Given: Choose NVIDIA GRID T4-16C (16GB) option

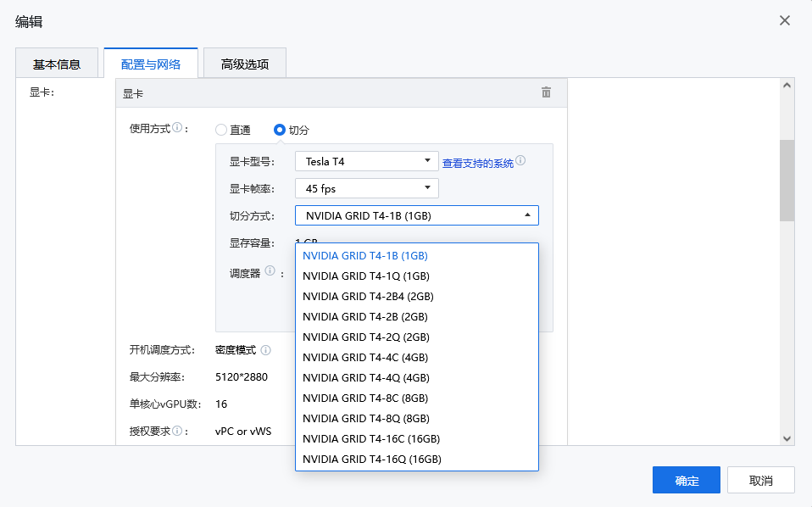Looking at the screenshot, I should 417,438.
